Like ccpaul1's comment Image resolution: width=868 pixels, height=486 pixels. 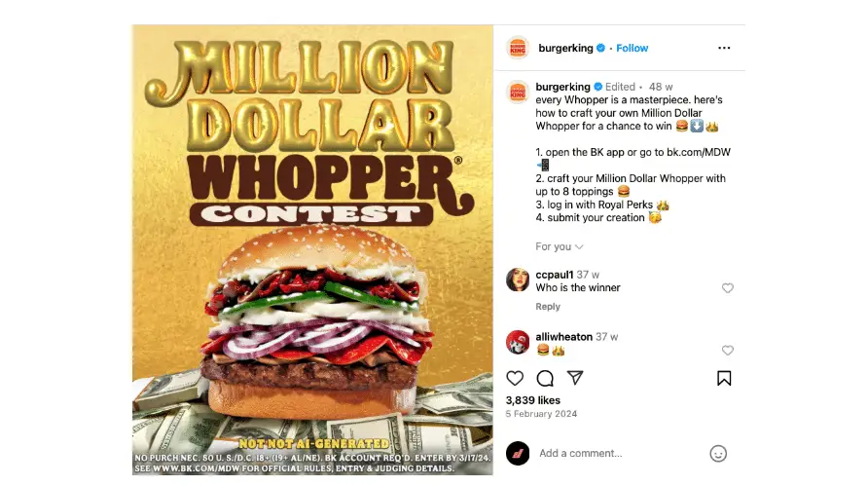[x=728, y=288]
